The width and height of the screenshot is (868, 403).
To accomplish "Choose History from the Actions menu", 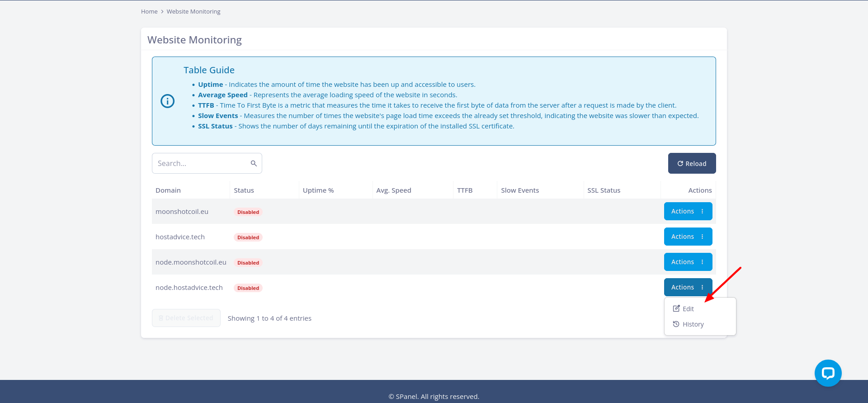I will (700, 324).
